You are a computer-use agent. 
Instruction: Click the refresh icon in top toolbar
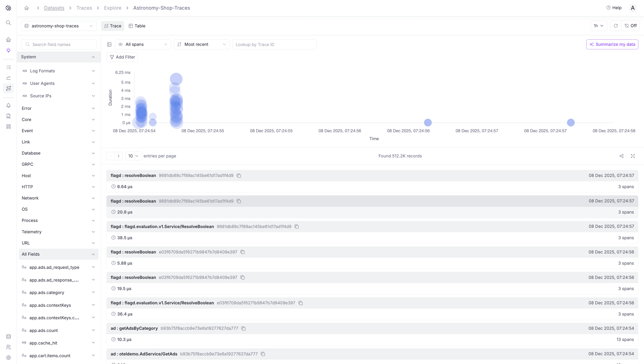click(616, 26)
